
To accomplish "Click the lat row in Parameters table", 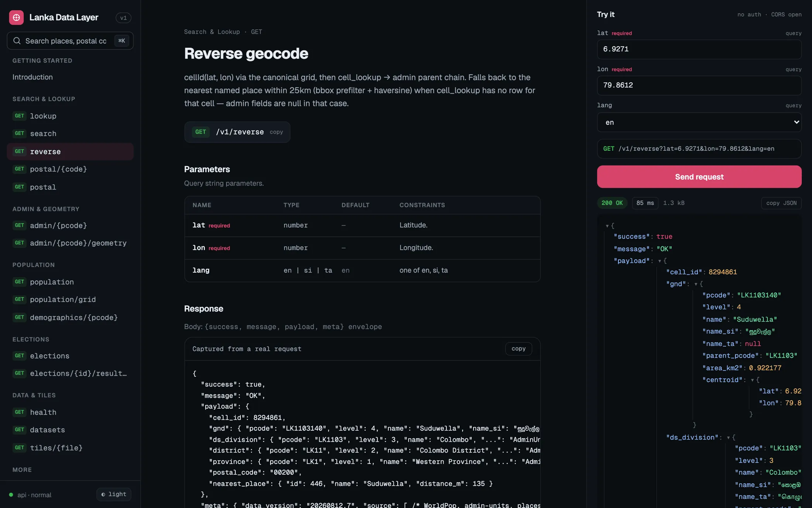I will tap(362, 225).
